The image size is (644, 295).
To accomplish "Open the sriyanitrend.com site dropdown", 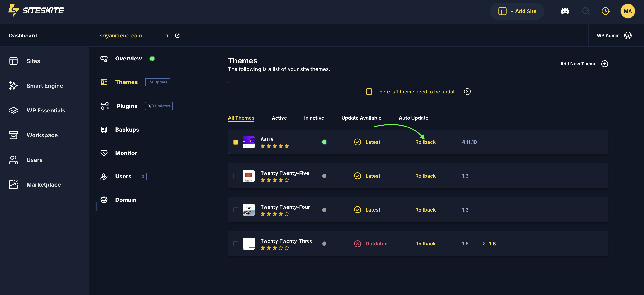I will 121,36.
